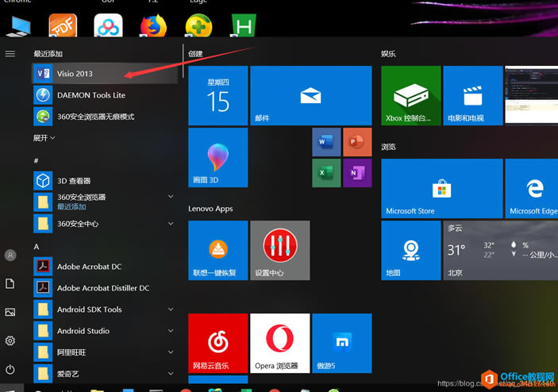Expand the recently added list with 展开

(x=44, y=138)
